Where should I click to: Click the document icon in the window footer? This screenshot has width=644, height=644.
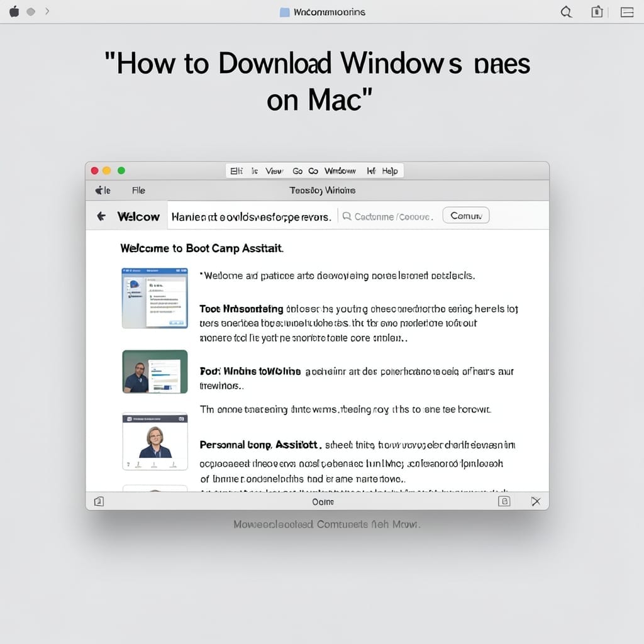(x=504, y=501)
